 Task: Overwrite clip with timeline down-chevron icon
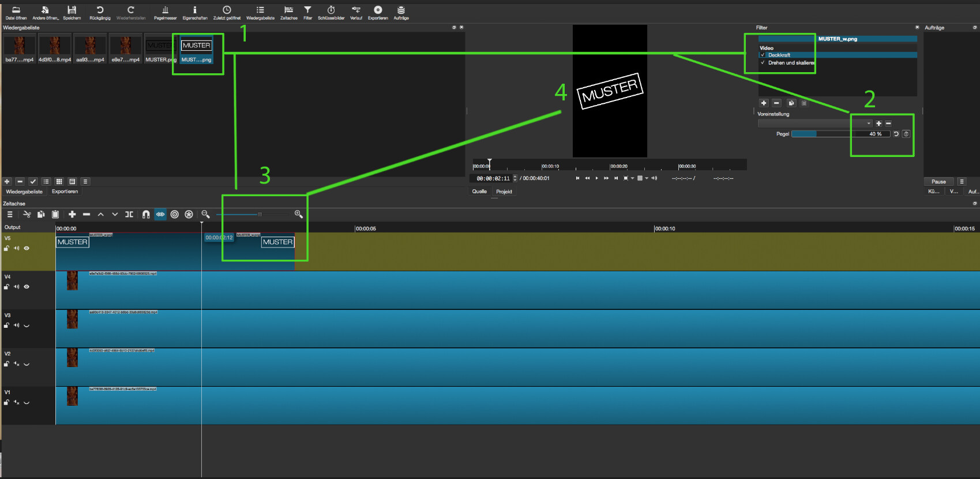click(x=115, y=214)
